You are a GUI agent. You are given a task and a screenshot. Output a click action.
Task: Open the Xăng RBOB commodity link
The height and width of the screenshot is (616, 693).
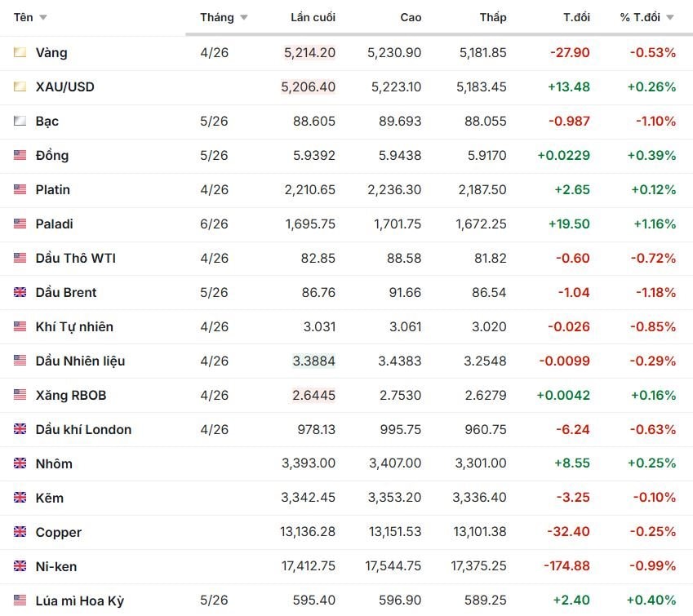point(71,396)
